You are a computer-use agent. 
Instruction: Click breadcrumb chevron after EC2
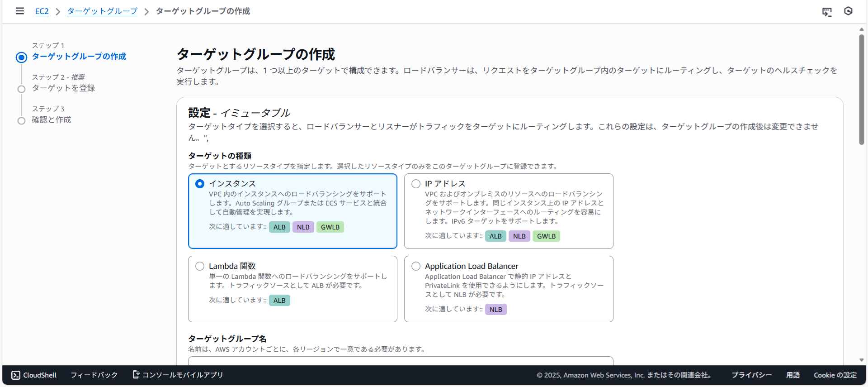[x=58, y=12]
